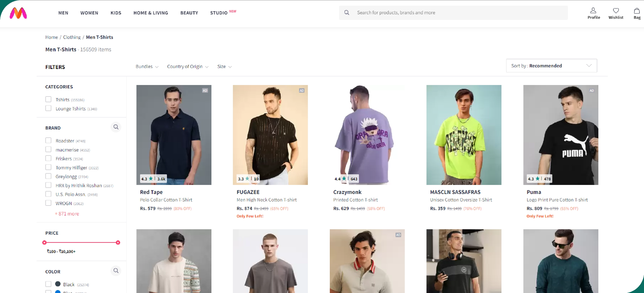644x293 pixels.
Task: Click the search magnifier icon in the search bar
Action: pyautogui.click(x=347, y=12)
